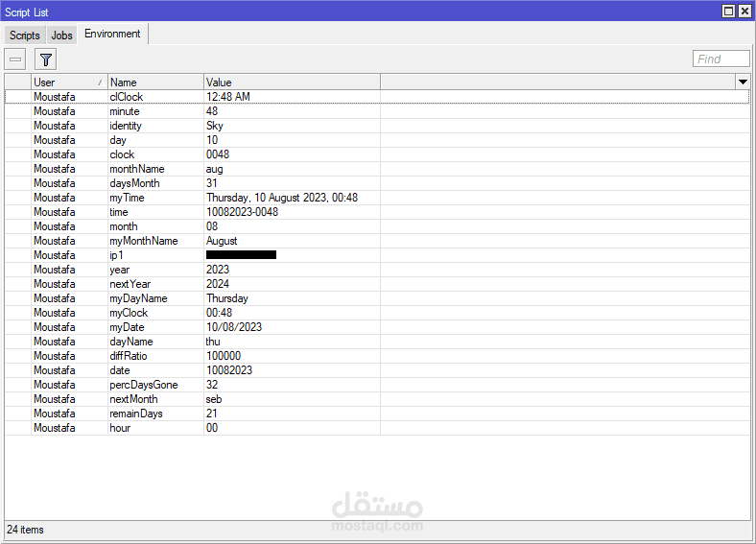Click the value aug
Screen dimensions: 756x544
(215, 169)
